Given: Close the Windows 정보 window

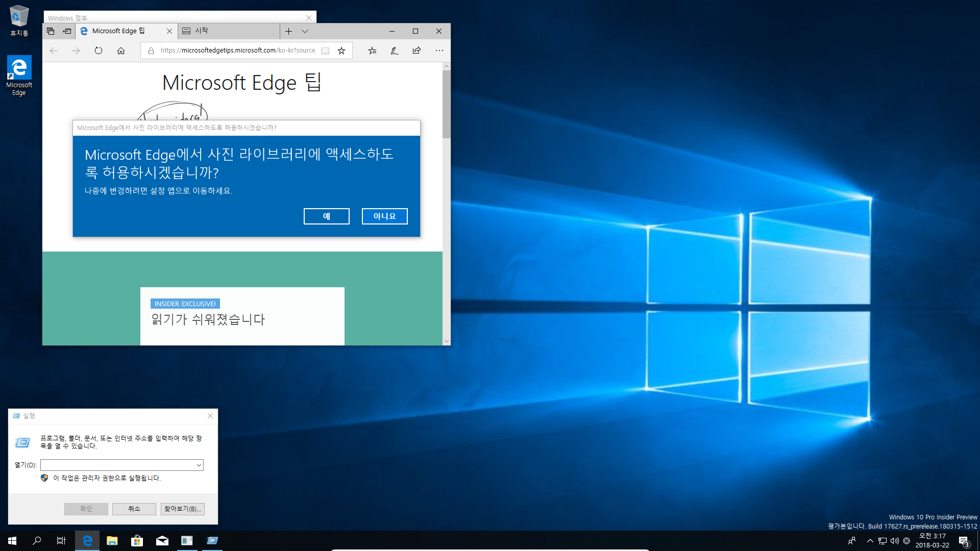Looking at the screenshot, I should 309,18.
